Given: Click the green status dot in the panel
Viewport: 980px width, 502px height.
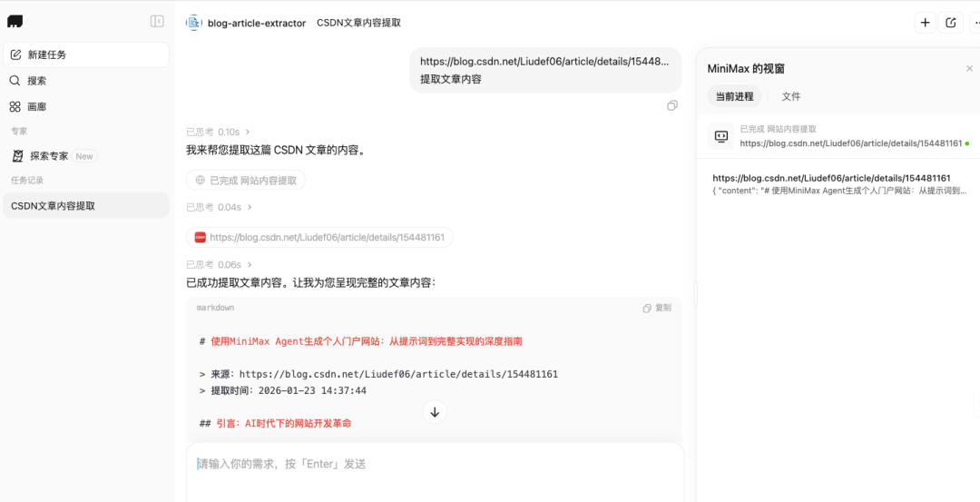Looking at the screenshot, I should (x=967, y=143).
